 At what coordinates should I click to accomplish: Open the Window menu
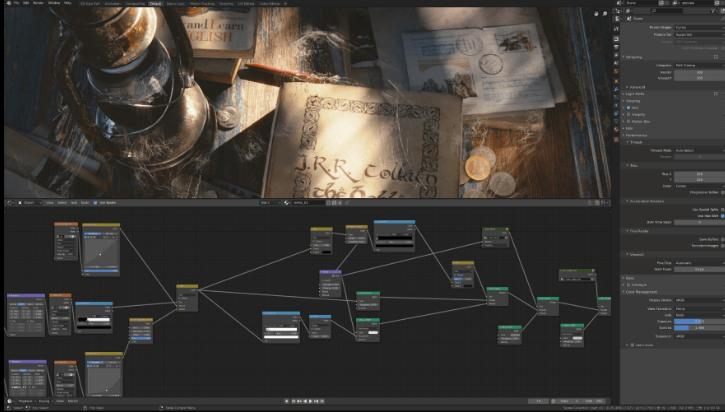point(54,3)
